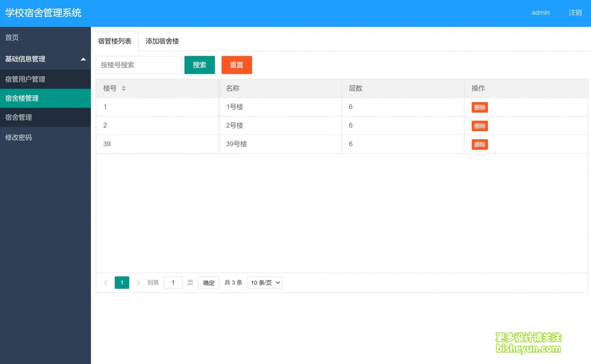Open 修改密码 in the sidebar

tap(45, 138)
